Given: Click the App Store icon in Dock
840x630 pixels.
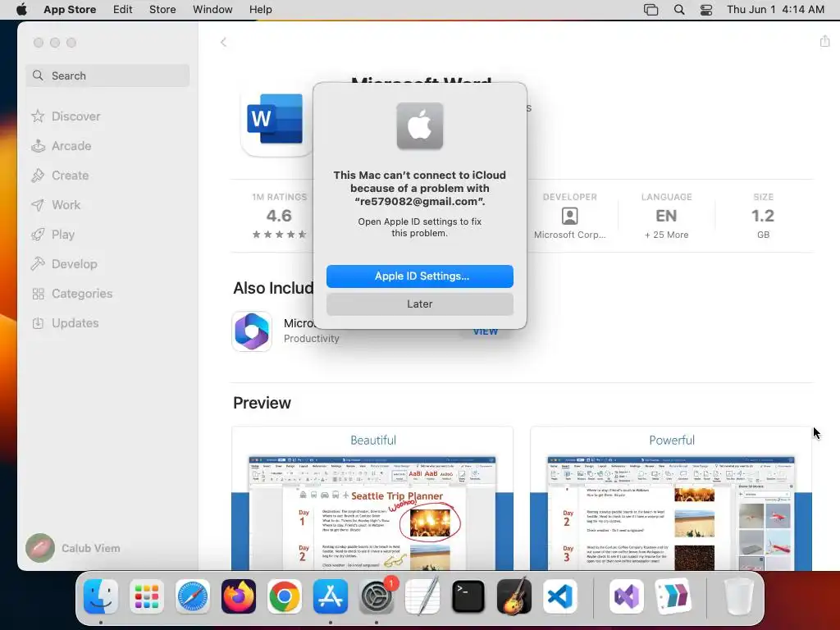Looking at the screenshot, I should [x=331, y=596].
